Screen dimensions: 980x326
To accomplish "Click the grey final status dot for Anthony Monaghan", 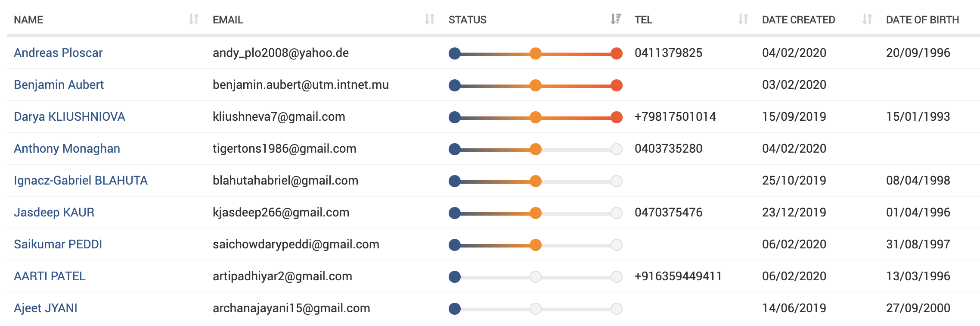I will (617, 149).
